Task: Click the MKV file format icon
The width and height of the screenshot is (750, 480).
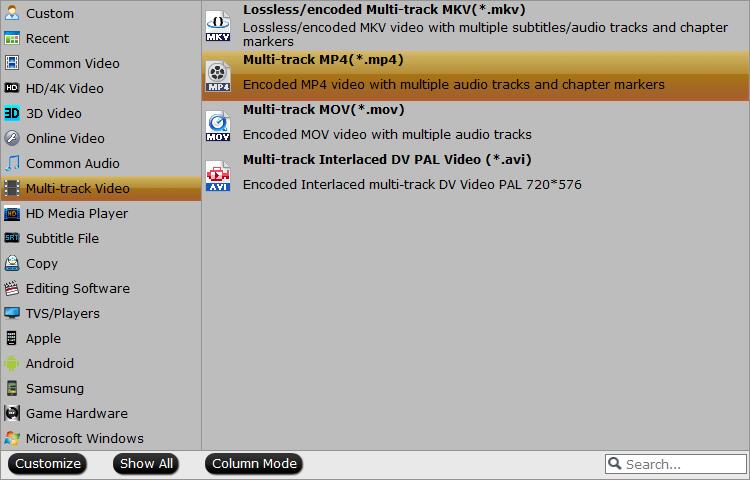Action: [218, 26]
